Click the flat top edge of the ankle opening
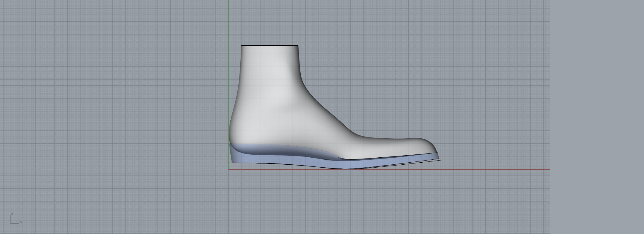The width and height of the screenshot is (644, 234). 269,46
